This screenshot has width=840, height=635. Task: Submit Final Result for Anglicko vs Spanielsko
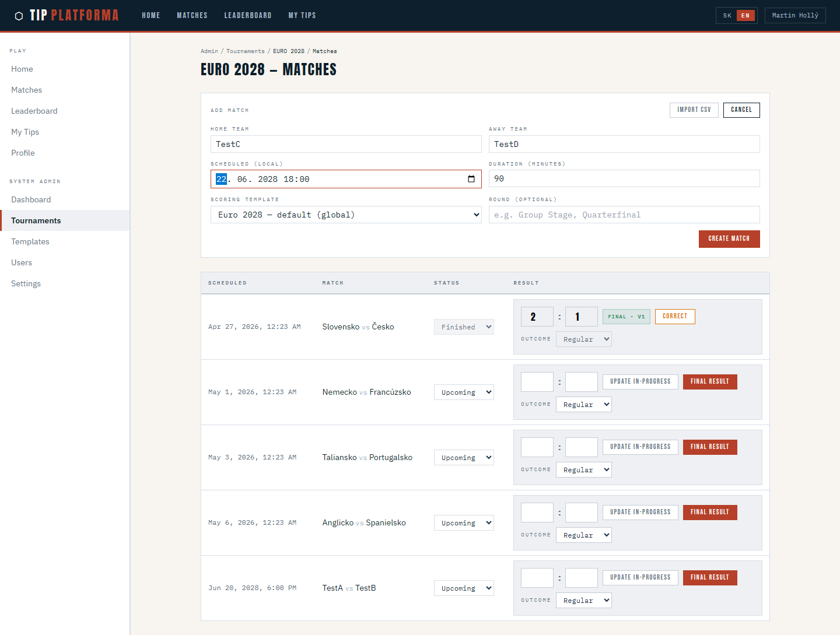click(x=710, y=512)
